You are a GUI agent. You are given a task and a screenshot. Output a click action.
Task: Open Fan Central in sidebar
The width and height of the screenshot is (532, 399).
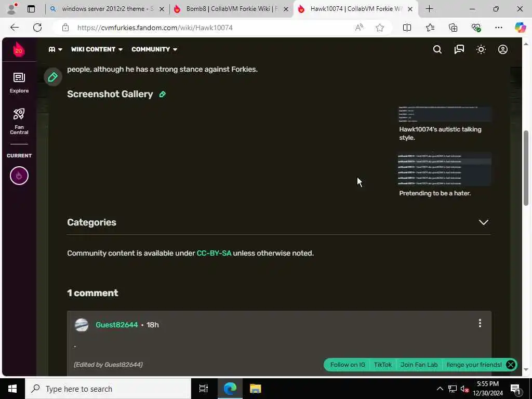point(19,122)
